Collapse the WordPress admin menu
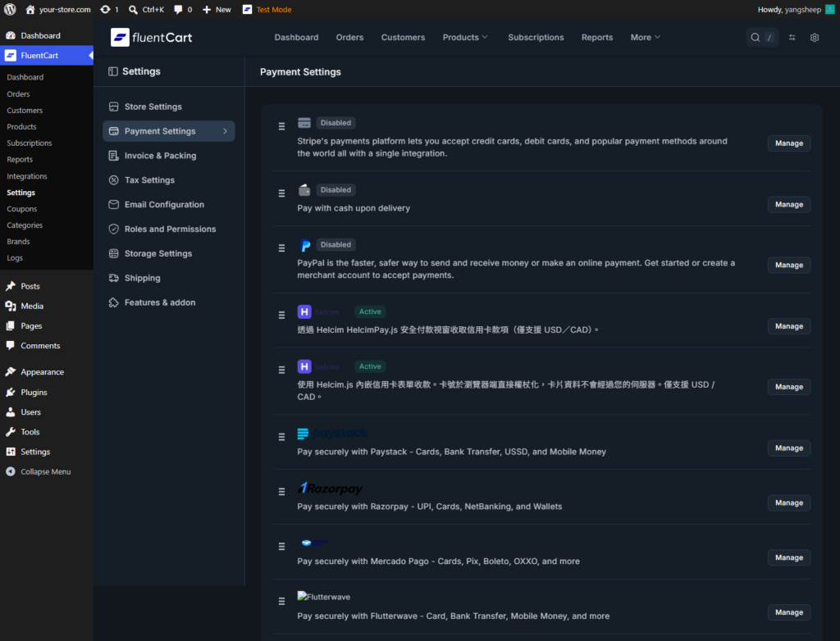 click(x=39, y=472)
